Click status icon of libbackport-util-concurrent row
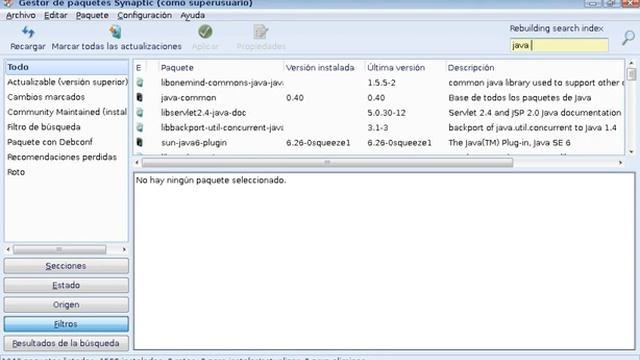The width and height of the screenshot is (640, 360). click(x=140, y=128)
